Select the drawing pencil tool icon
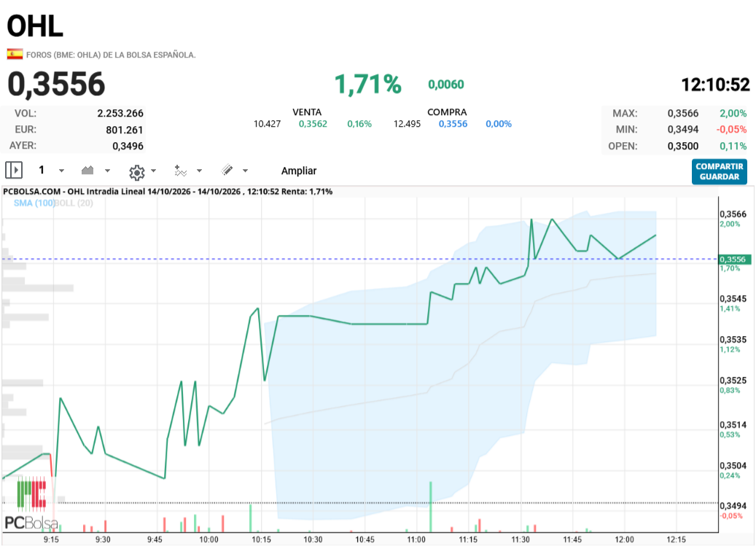Screen dimensions: 756x546 click(227, 170)
